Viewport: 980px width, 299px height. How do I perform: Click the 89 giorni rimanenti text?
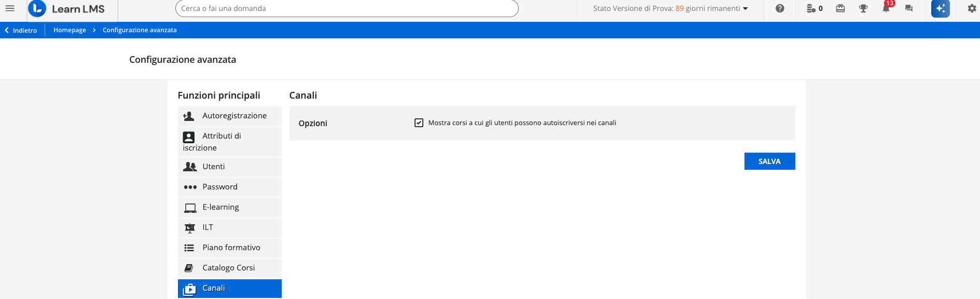point(708,8)
